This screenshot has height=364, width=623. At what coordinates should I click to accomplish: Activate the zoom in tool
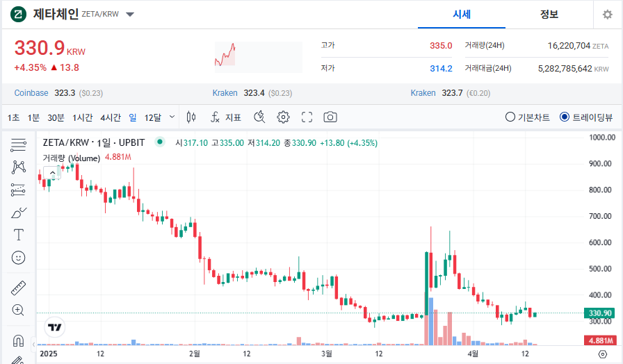click(18, 311)
